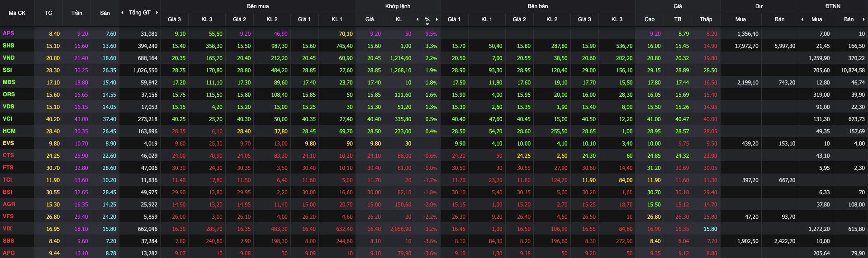Click the Dư Bán column header
The image size is (868, 258).
tap(779, 19)
